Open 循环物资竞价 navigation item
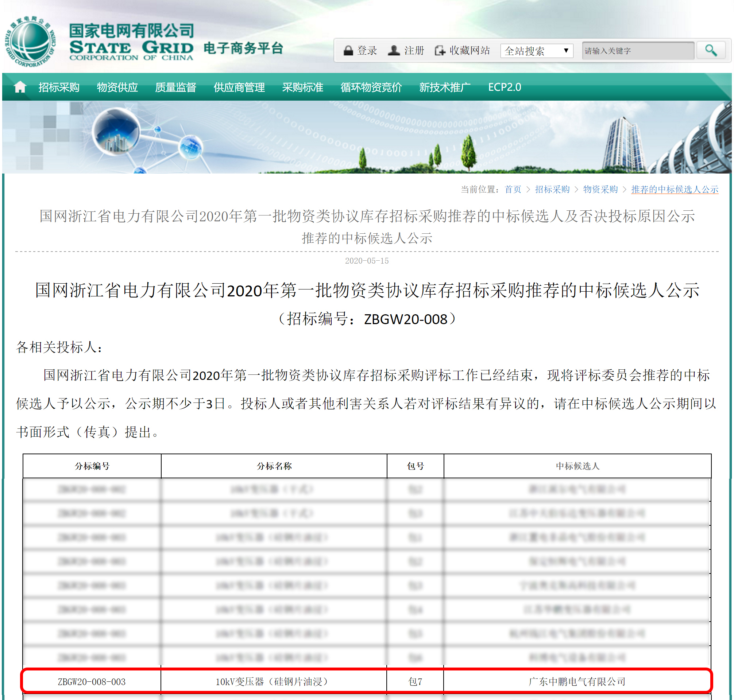This screenshot has width=734, height=700. 371,87
